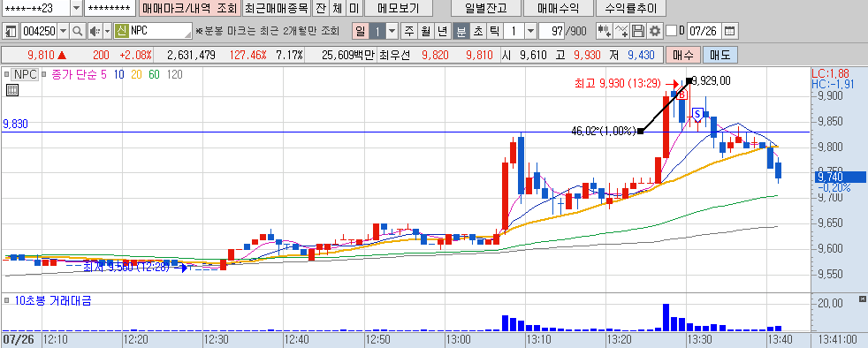Viewport: 868px width, 348px height.
Task: Open stock search magnifier icon
Action: click(x=78, y=31)
